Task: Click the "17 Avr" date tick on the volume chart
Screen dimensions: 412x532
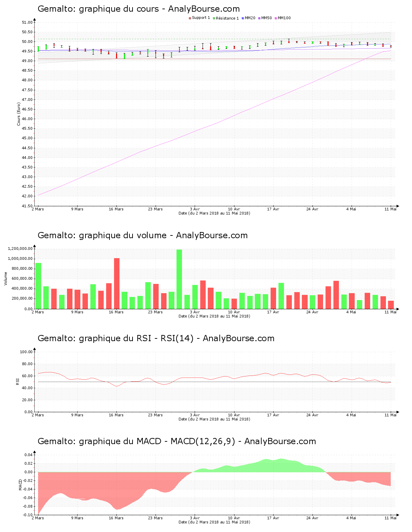Action: 273,312
